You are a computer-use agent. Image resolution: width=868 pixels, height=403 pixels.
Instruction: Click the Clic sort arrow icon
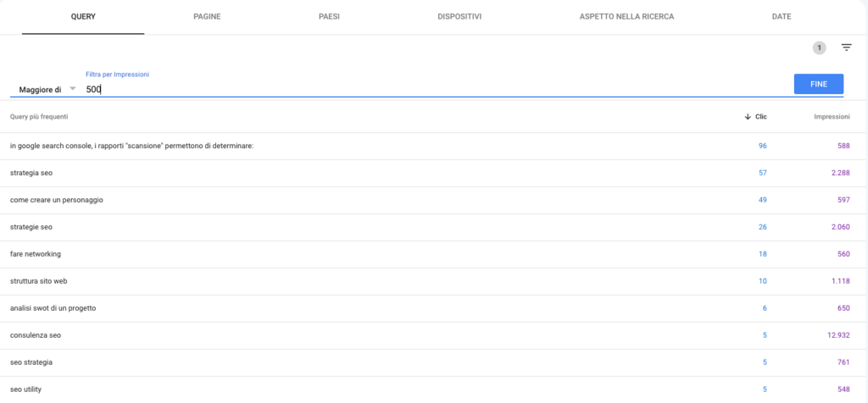click(x=748, y=117)
